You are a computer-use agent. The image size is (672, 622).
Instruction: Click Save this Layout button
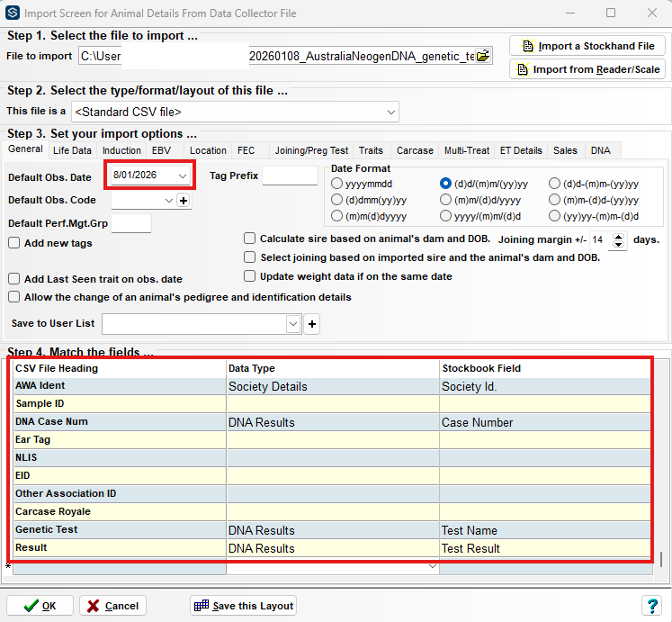coord(244,606)
